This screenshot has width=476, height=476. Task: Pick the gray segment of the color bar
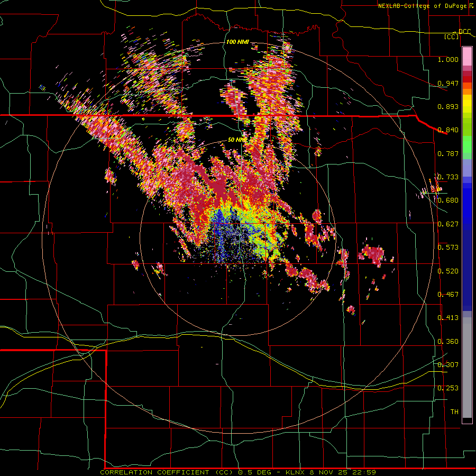pos(467,368)
